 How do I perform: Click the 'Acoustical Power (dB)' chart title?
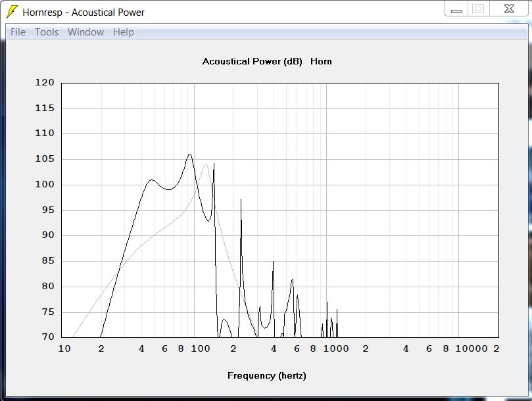point(252,61)
